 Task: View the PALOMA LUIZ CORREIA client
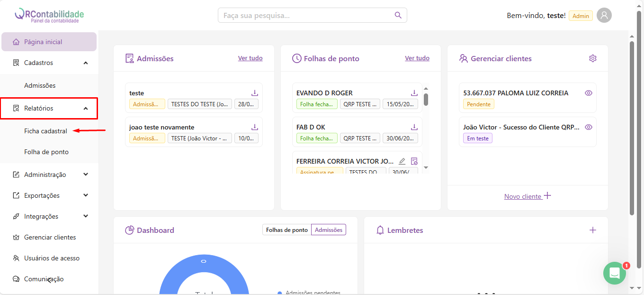589,93
